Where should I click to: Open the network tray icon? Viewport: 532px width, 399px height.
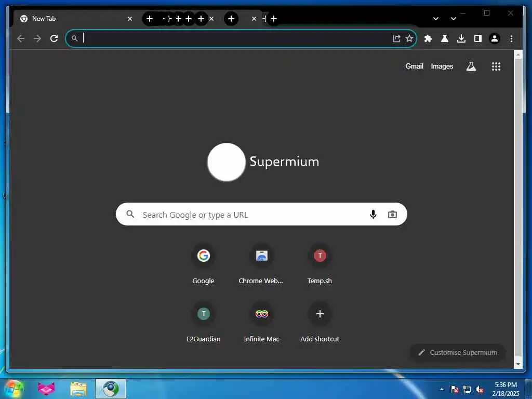[467, 389]
